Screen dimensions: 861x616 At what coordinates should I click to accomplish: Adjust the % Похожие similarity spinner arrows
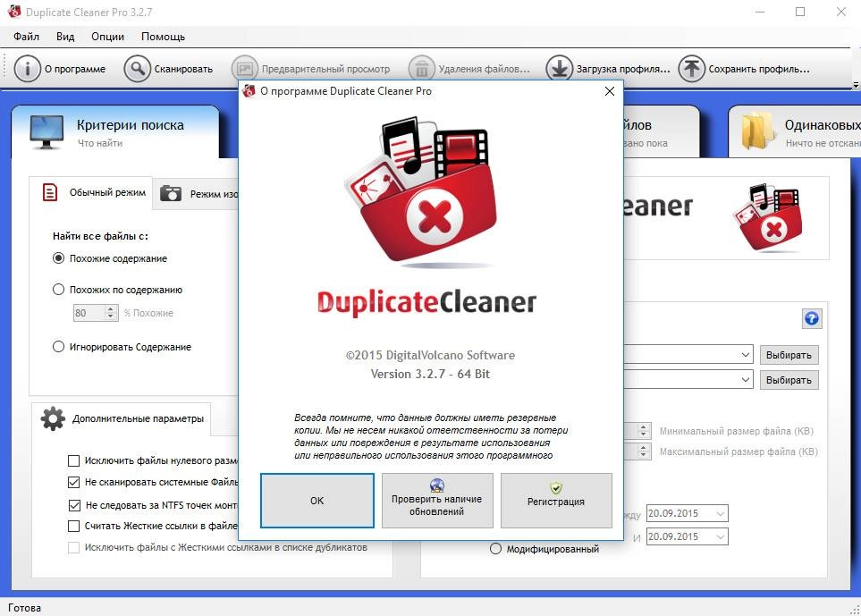coord(111,313)
